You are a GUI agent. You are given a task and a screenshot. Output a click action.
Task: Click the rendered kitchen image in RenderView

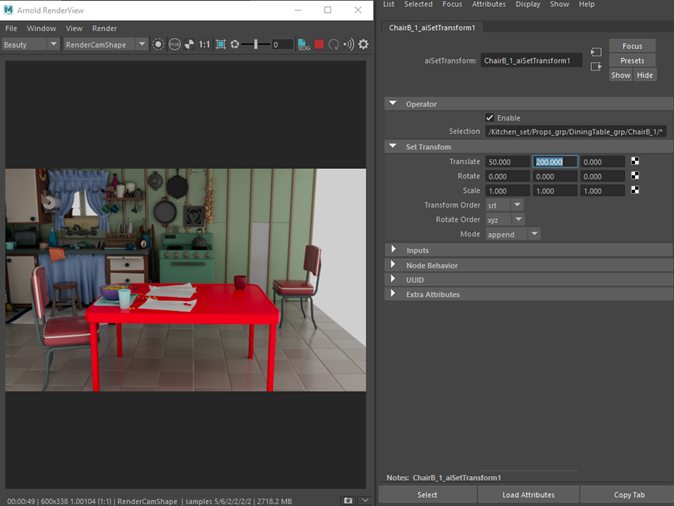click(186, 280)
